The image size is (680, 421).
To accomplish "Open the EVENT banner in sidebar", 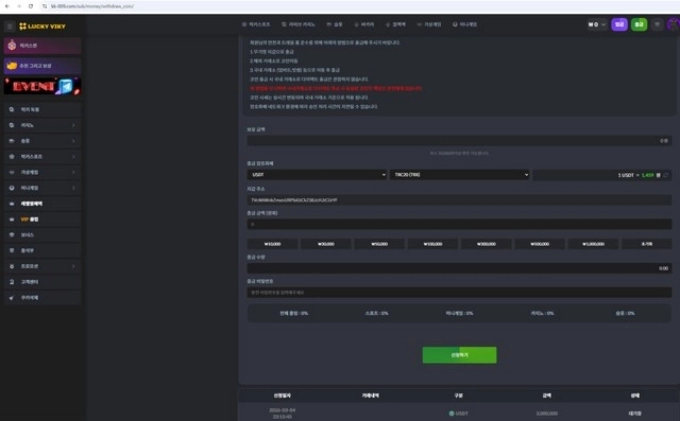I will click(x=42, y=87).
